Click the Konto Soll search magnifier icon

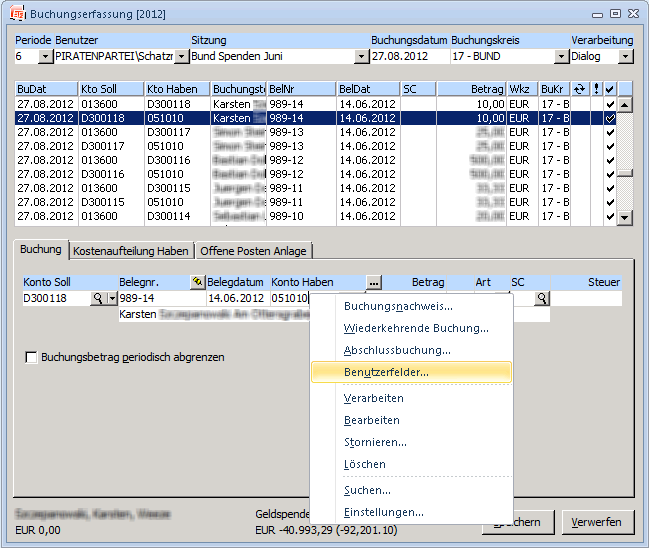tap(97, 298)
